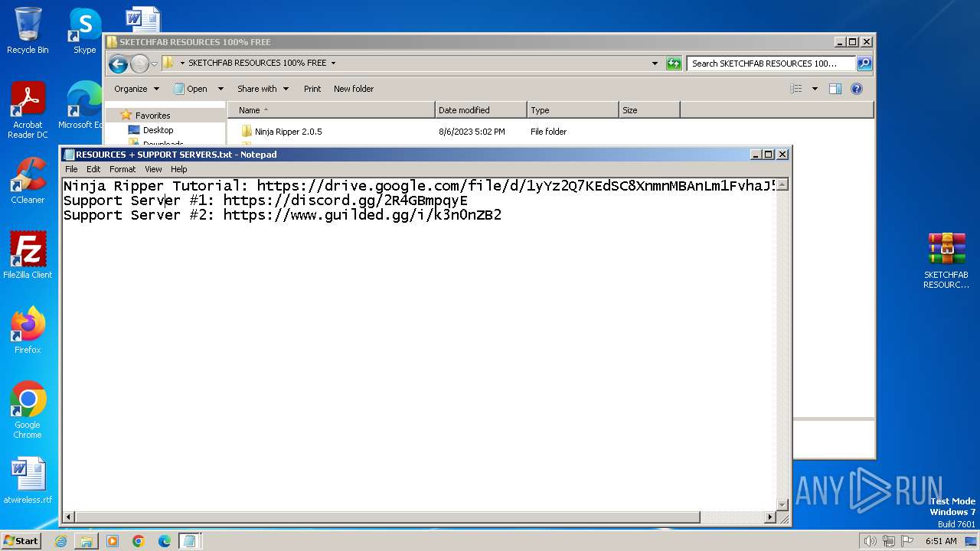The width and height of the screenshot is (980, 551).
Task: Open Internet Explorer in the taskbar
Action: tap(60, 541)
